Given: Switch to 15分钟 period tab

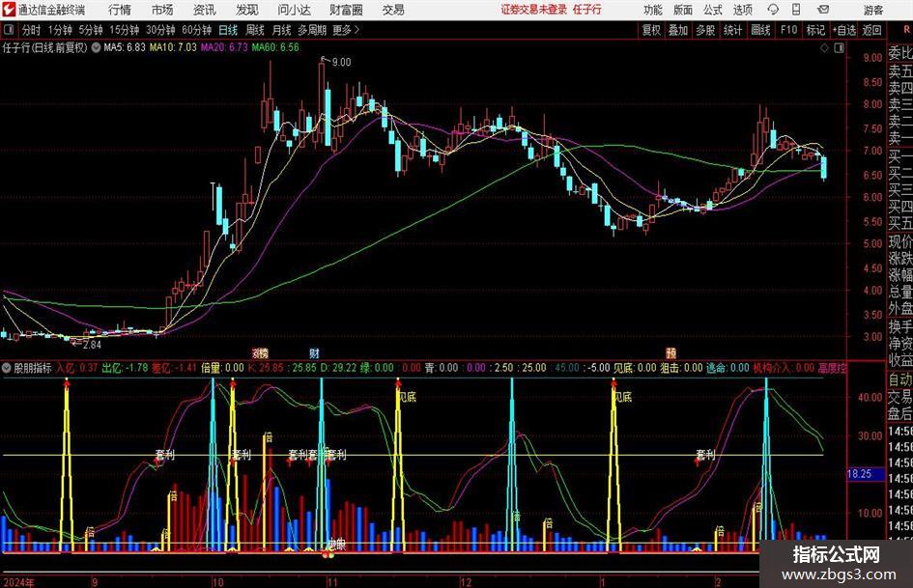Looking at the screenshot, I should tap(124, 30).
